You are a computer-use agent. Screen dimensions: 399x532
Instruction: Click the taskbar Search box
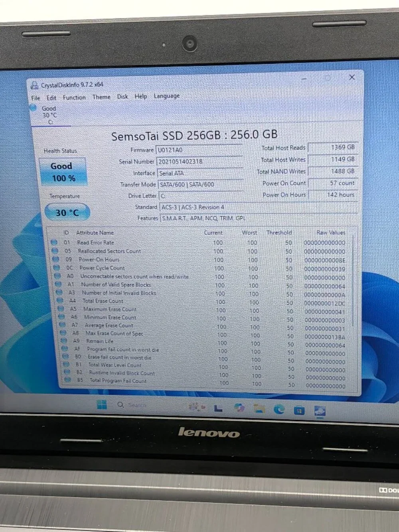[133, 405]
